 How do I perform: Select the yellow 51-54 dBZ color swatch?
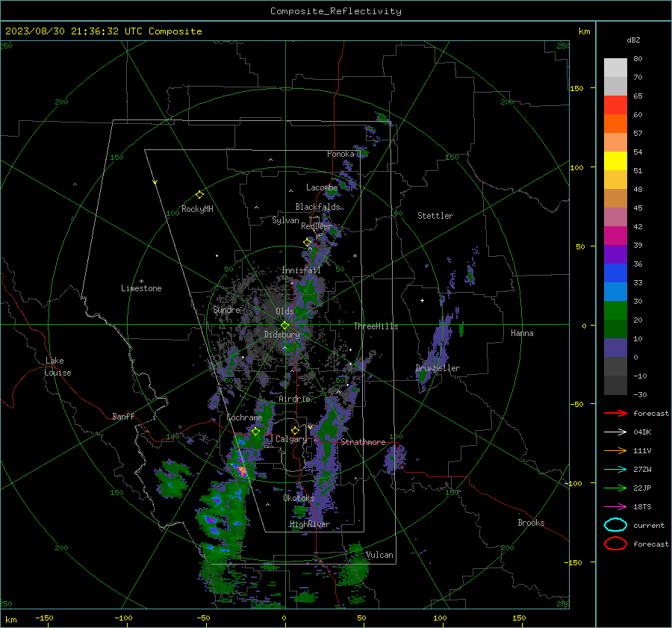(x=615, y=161)
